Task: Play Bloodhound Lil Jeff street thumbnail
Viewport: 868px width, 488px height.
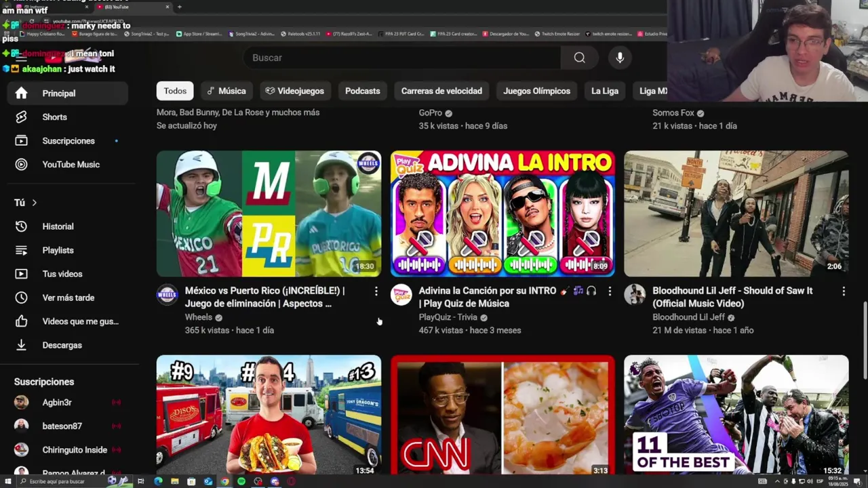Action: pyautogui.click(x=736, y=213)
